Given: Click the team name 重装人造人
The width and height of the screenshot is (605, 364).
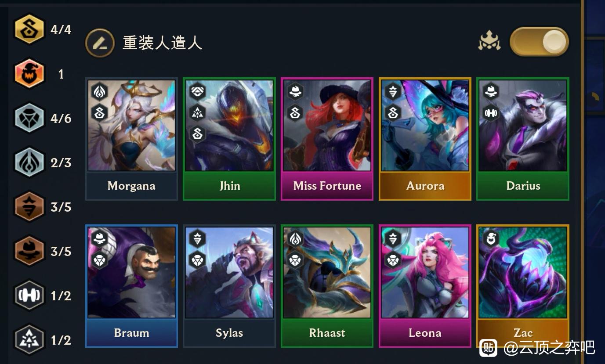Looking at the screenshot, I should (x=162, y=43).
